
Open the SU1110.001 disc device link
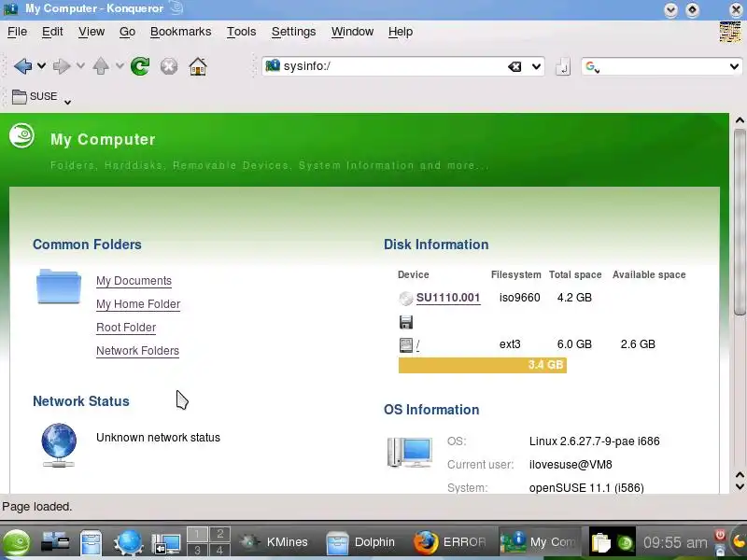[x=448, y=298]
